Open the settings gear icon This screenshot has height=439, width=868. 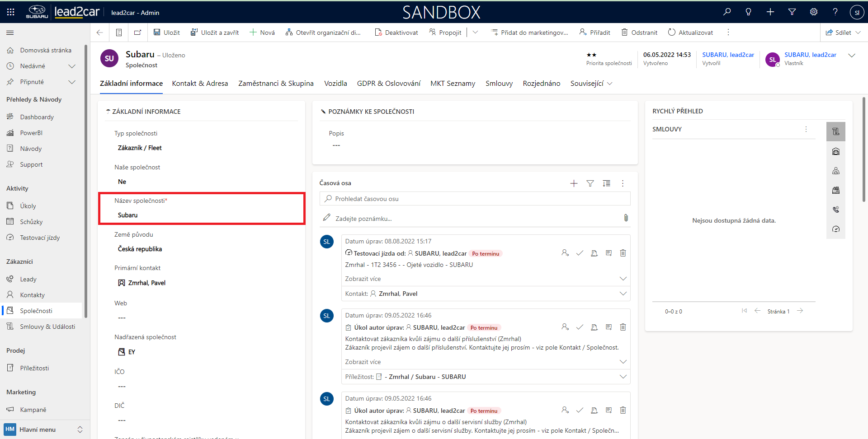click(x=814, y=12)
